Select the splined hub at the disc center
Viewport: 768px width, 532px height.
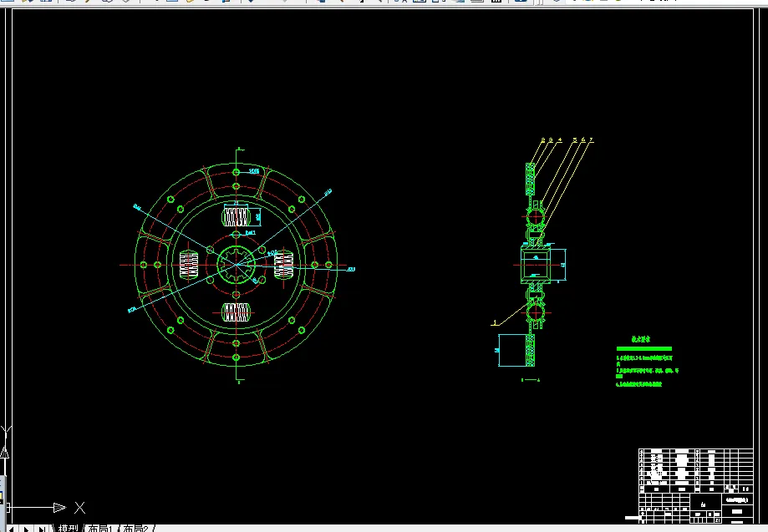(x=236, y=265)
